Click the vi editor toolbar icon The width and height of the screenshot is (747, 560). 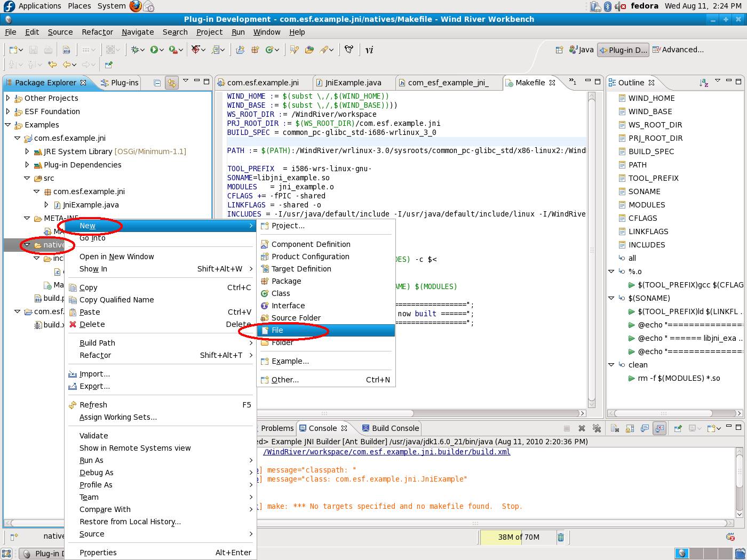point(369,50)
